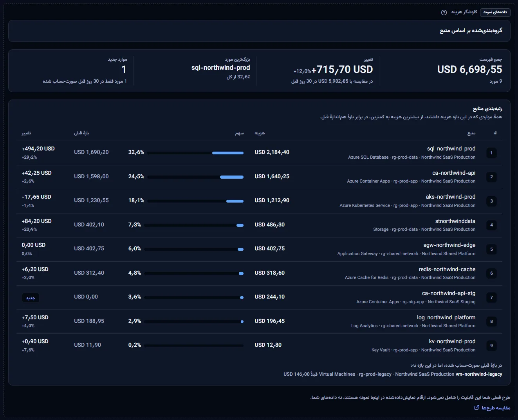
Task: Click the share bar for sql-northwind-prod
Action: click(x=195, y=153)
